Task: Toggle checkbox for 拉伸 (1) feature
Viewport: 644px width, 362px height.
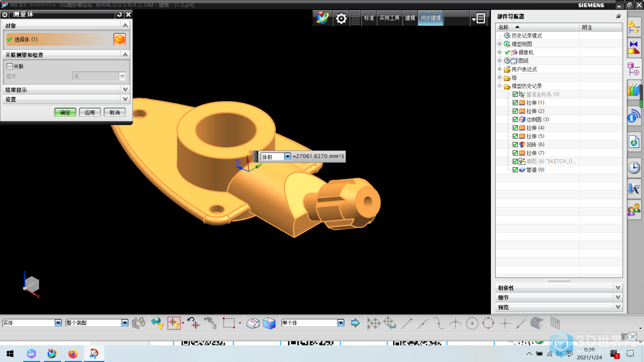Action: point(515,103)
